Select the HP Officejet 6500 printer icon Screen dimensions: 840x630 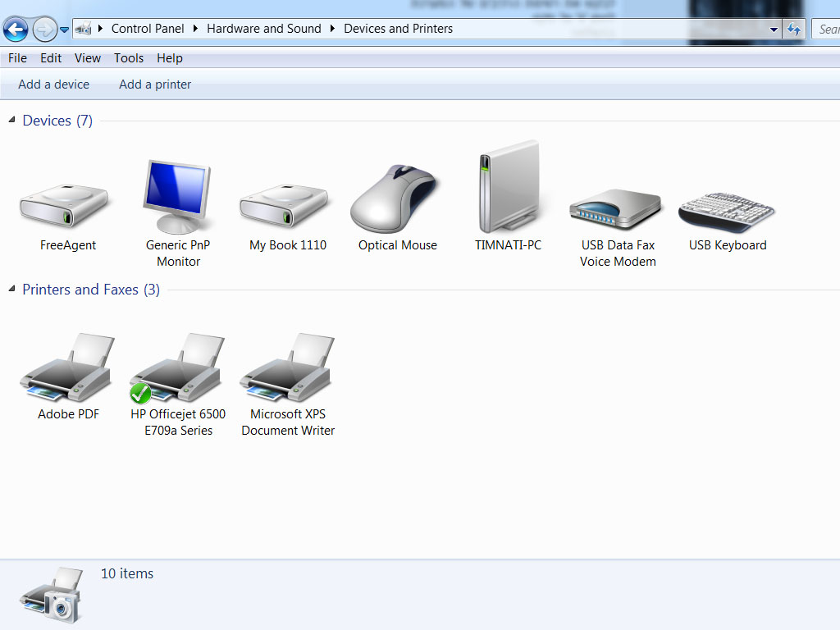pyautogui.click(x=177, y=367)
